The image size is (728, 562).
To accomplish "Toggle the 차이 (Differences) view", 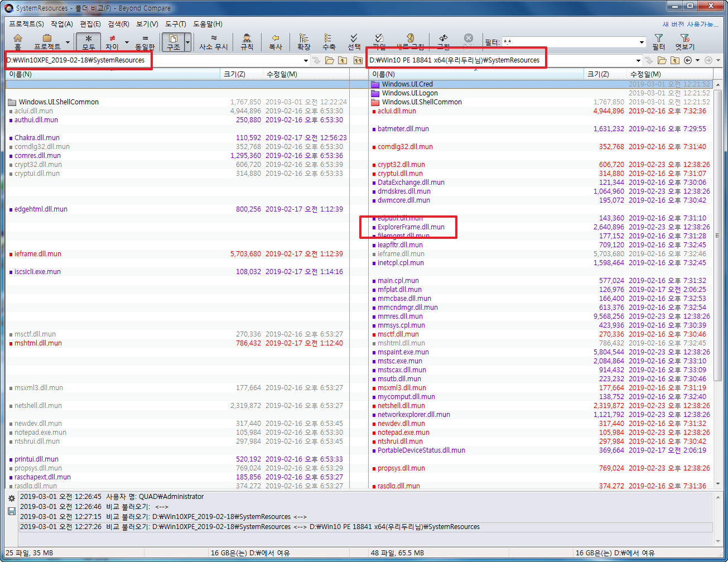I will tap(112, 42).
